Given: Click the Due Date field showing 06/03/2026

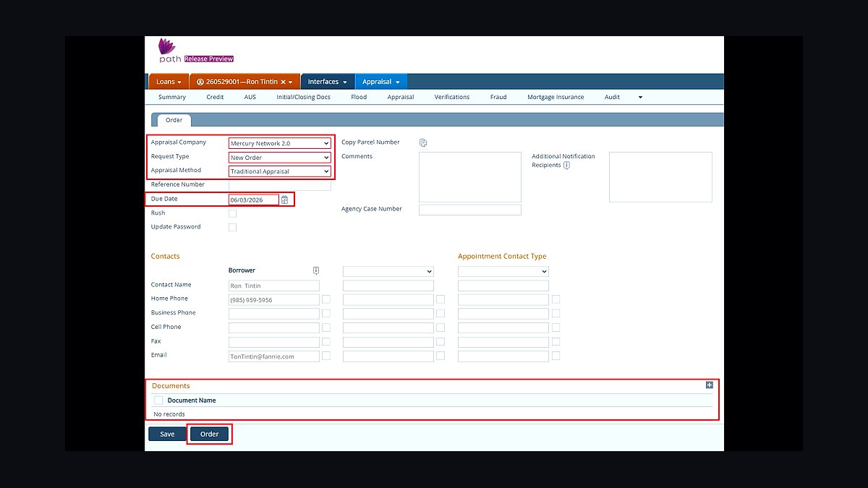Looking at the screenshot, I should (x=254, y=200).
